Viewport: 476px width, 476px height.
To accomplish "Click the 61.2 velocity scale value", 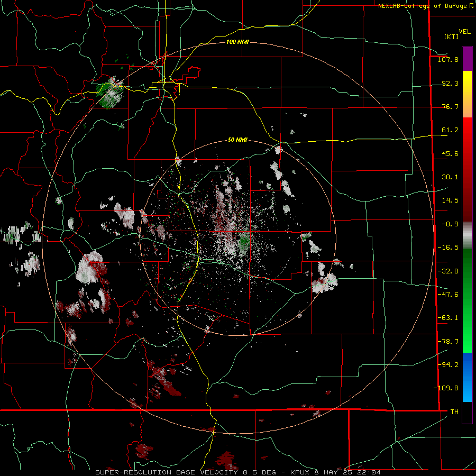I will 450,130.
